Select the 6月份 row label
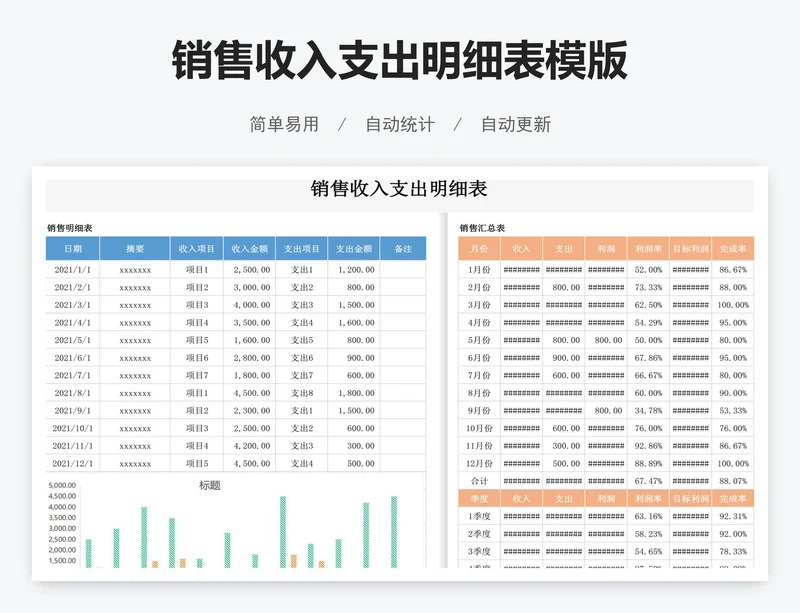This screenshot has width=800, height=613. point(479,358)
